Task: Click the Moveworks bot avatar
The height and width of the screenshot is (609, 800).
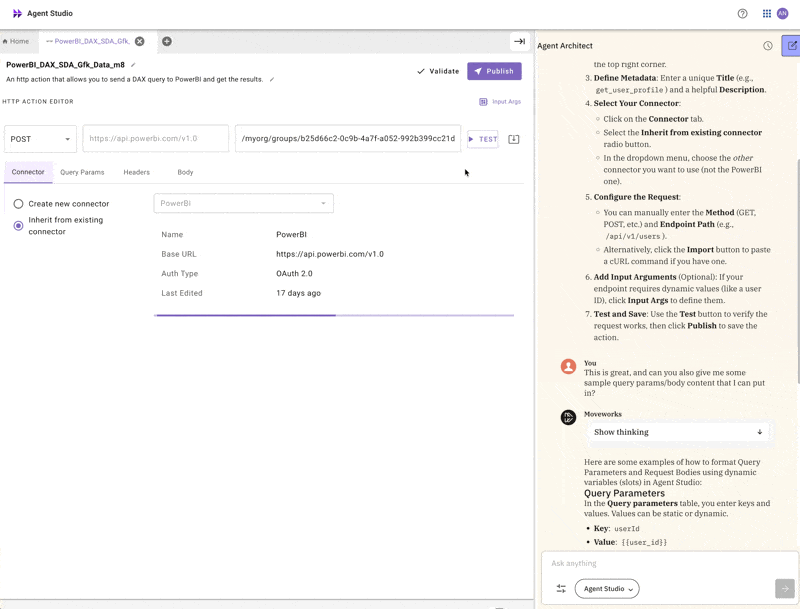Action: (x=568, y=417)
